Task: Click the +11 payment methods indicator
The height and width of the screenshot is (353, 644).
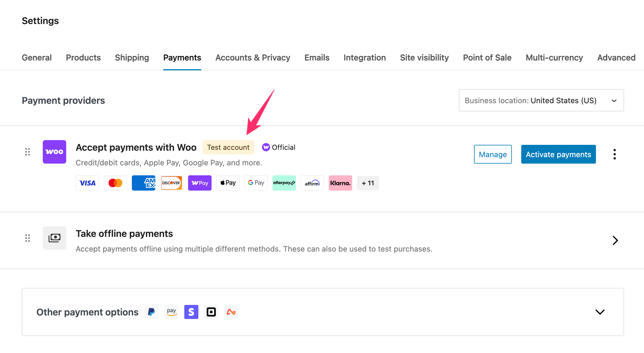Action: point(368,183)
